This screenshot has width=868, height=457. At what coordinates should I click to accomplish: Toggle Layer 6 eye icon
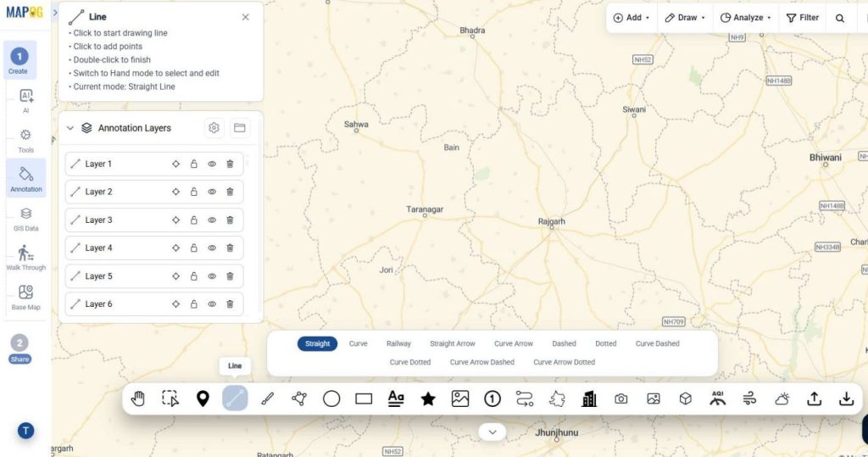click(211, 304)
